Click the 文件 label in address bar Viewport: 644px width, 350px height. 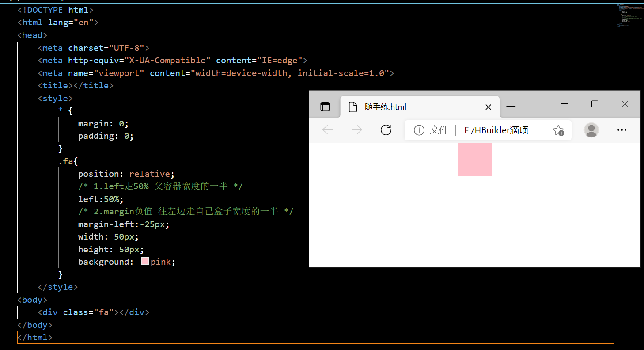[439, 130]
